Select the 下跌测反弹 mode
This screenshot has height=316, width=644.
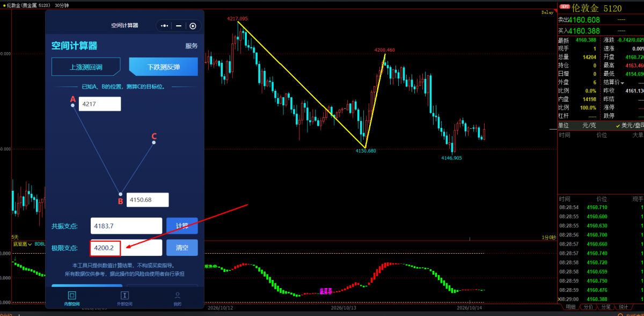[164, 67]
